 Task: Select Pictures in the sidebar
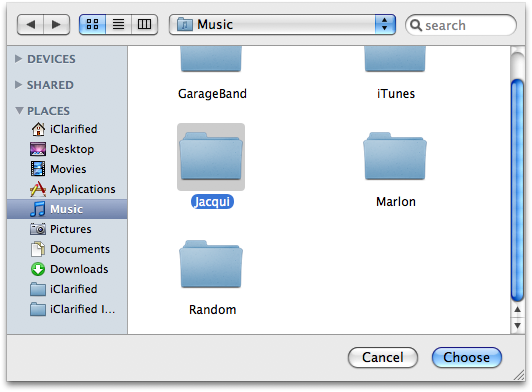click(x=61, y=229)
